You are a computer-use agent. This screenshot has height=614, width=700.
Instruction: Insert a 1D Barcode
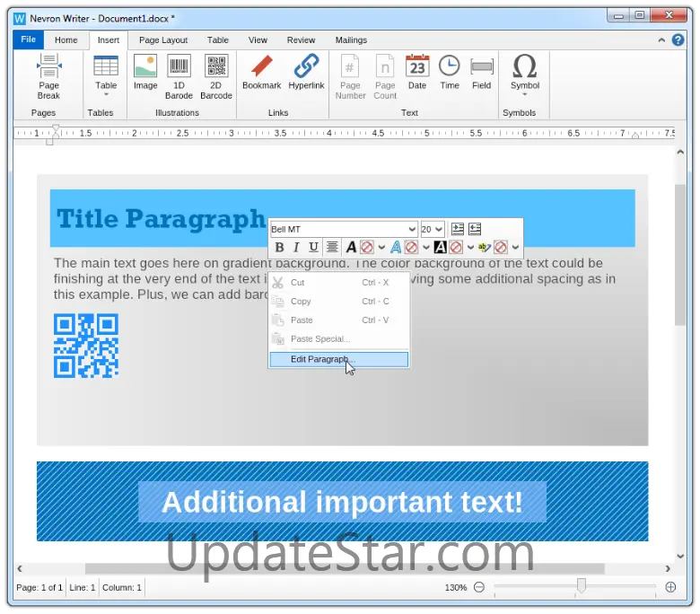tap(179, 76)
